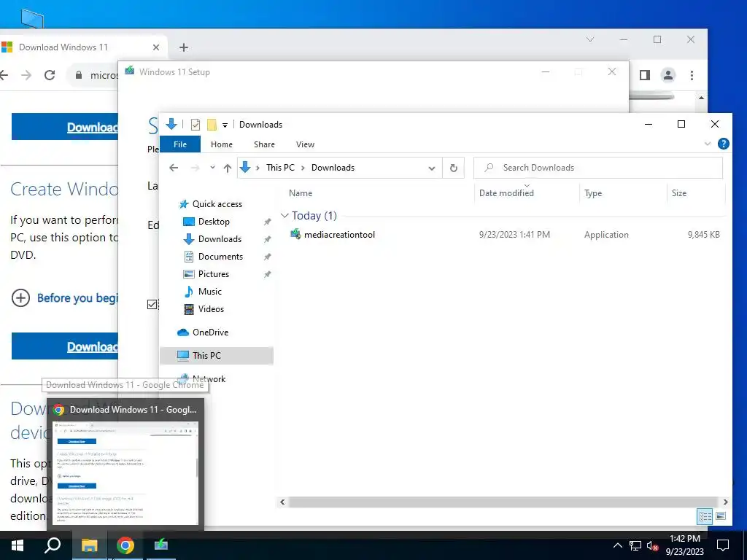Image resolution: width=747 pixels, height=560 pixels.
Task: Open Videos in navigation pane
Action: (x=211, y=309)
